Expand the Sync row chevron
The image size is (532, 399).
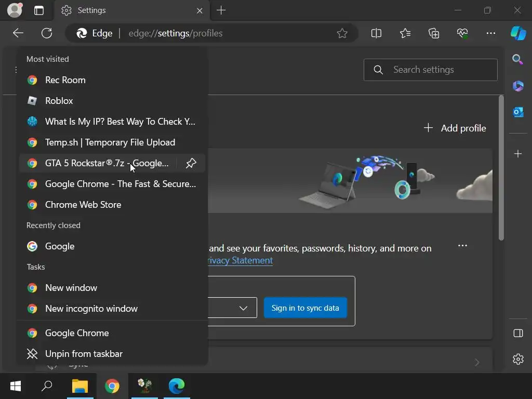pos(477,362)
